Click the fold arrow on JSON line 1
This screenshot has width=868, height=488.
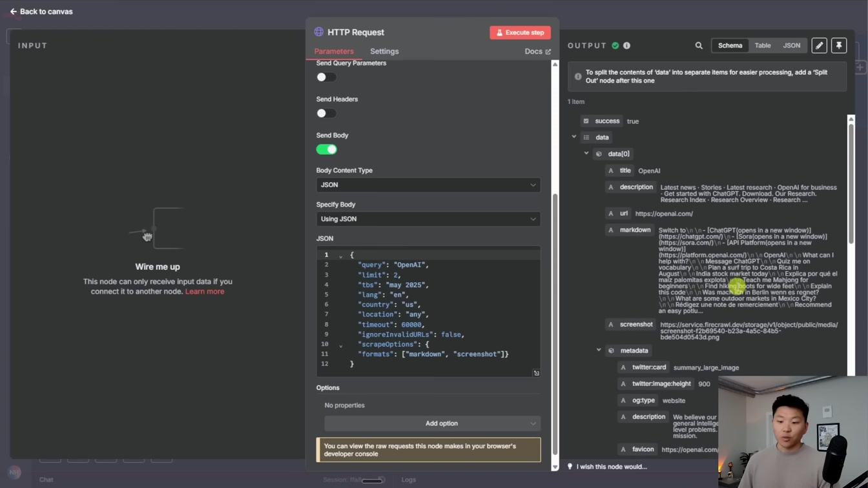341,256
